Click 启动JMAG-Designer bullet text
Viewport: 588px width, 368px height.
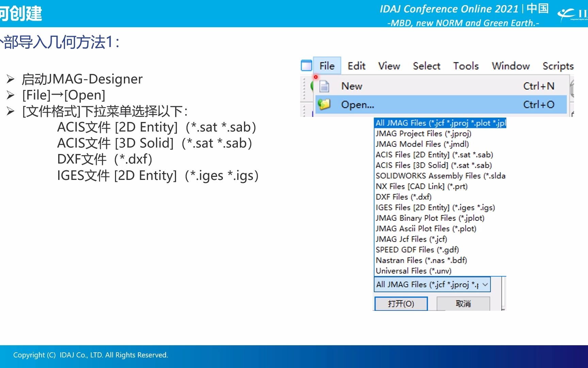[82, 79]
